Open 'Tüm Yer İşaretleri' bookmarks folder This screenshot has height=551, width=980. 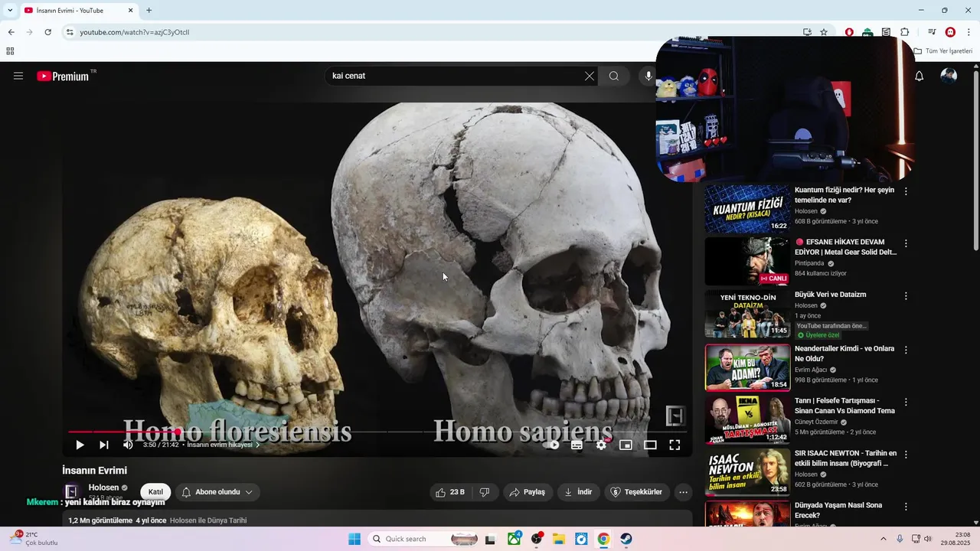point(943,51)
